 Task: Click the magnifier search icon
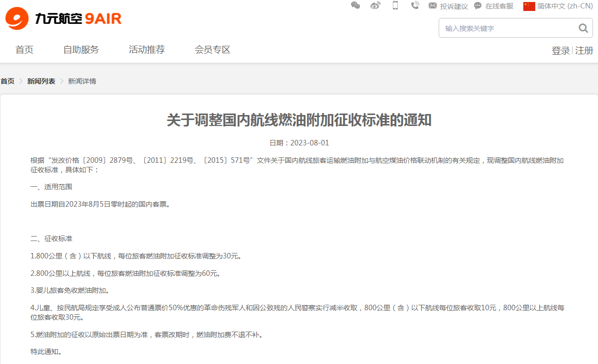(583, 28)
